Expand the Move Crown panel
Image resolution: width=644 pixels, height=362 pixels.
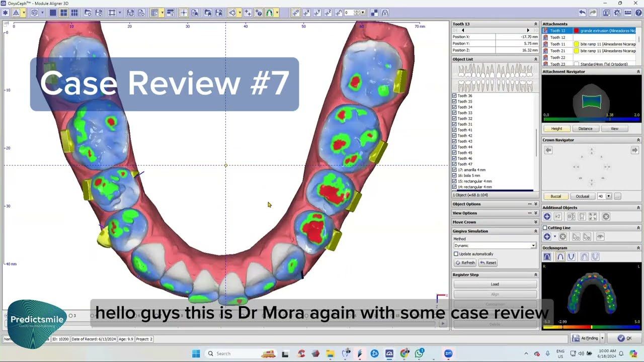coord(535,222)
